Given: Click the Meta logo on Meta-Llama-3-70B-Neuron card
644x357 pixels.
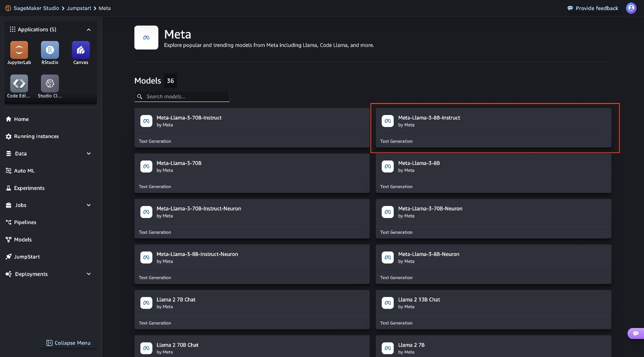Looking at the screenshot, I should coord(388,212).
